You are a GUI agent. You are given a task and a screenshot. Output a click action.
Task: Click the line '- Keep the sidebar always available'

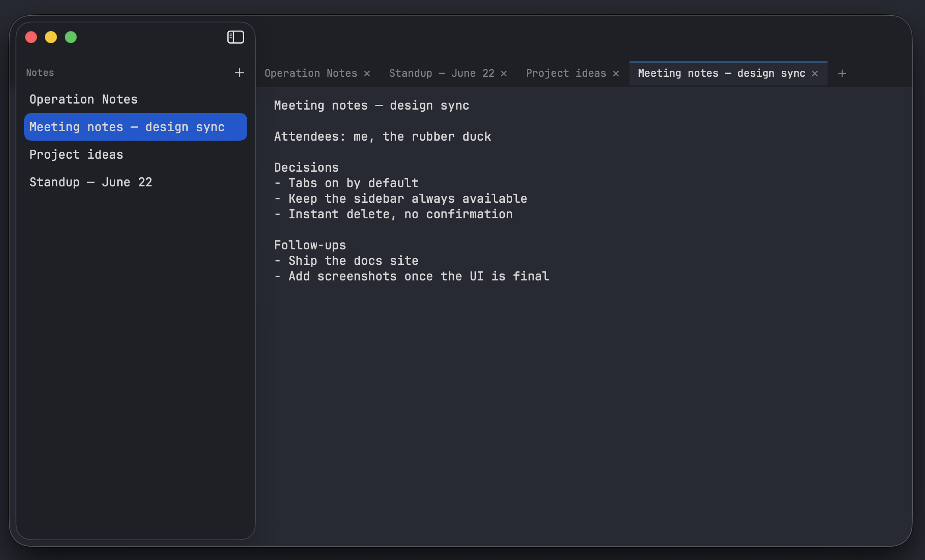click(401, 199)
